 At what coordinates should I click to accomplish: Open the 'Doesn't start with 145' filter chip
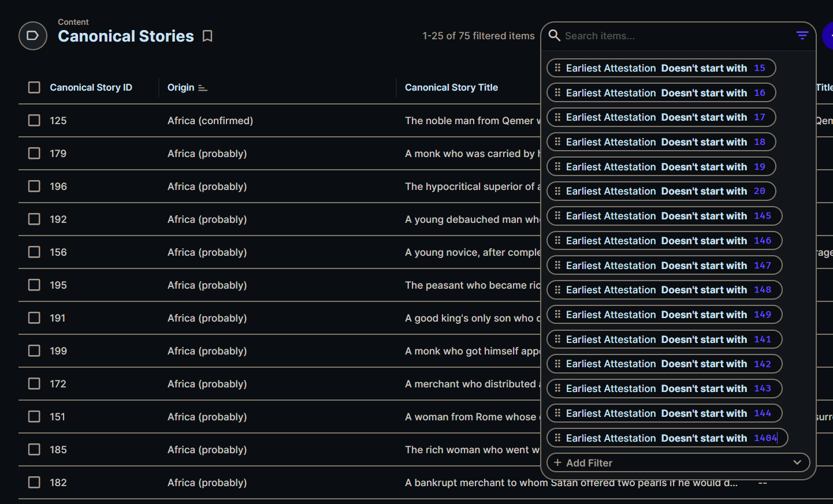[664, 216]
